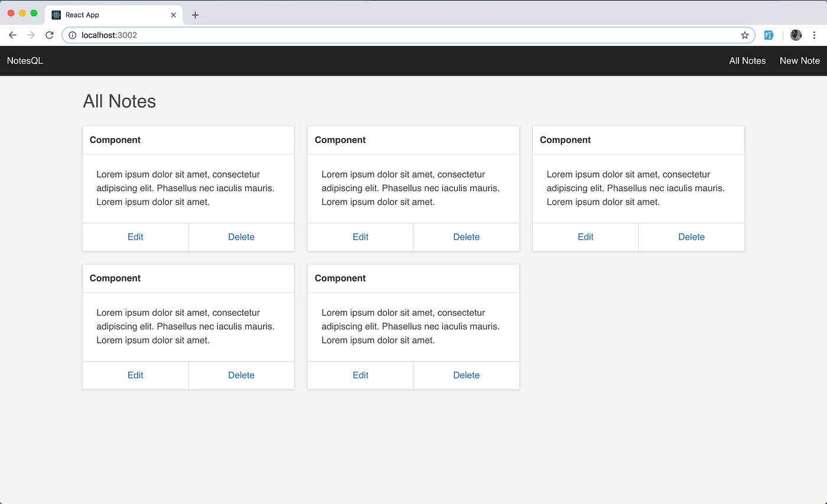Open the All Notes navigation link

click(747, 60)
